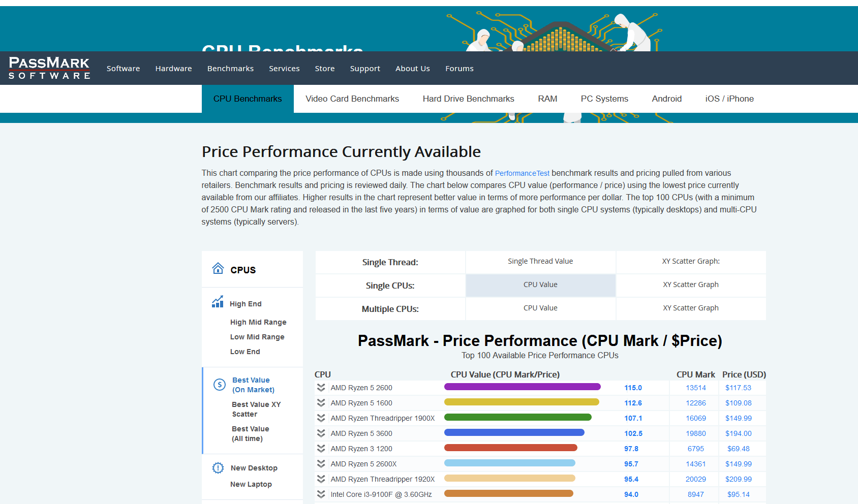Select Single CPUs CPU Value cell
This screenshot has height=504, width=858.
[540, 285]
